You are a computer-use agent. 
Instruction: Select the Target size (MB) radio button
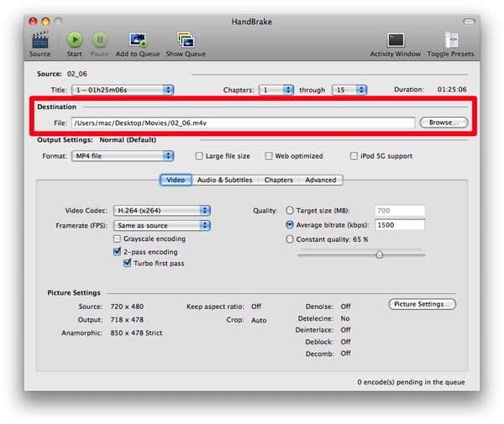pyautogui.click(x=290, y=211)
